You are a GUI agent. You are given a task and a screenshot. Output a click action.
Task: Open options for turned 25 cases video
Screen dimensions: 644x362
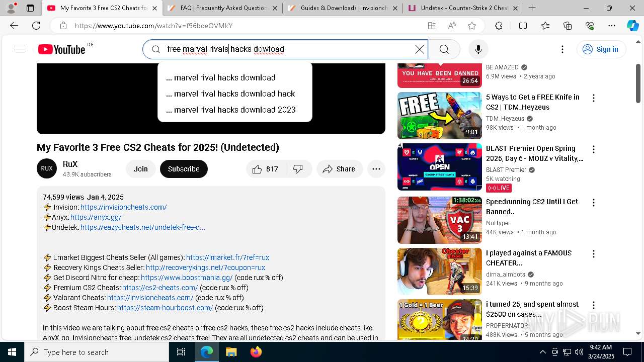(594, 305)
